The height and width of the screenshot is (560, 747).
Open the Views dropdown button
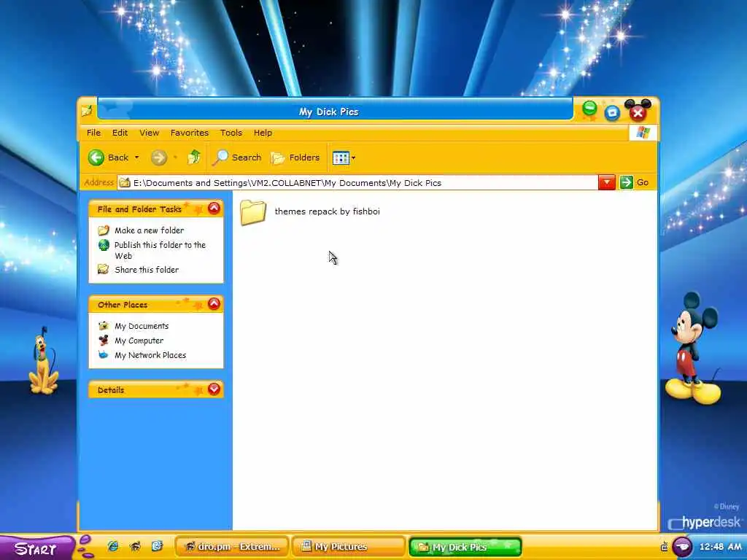pos(344,157)
